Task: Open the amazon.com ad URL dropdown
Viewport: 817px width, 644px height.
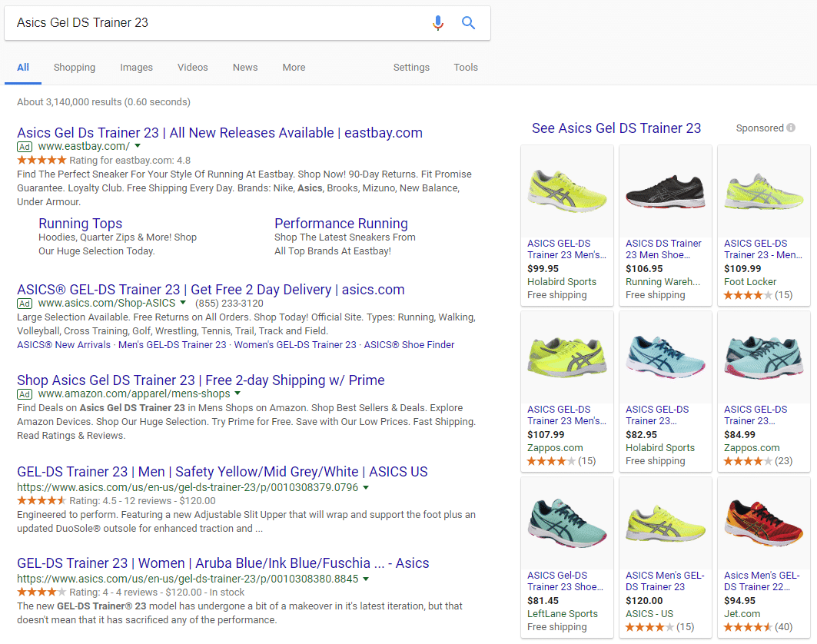Action: [x=237, y=393]
